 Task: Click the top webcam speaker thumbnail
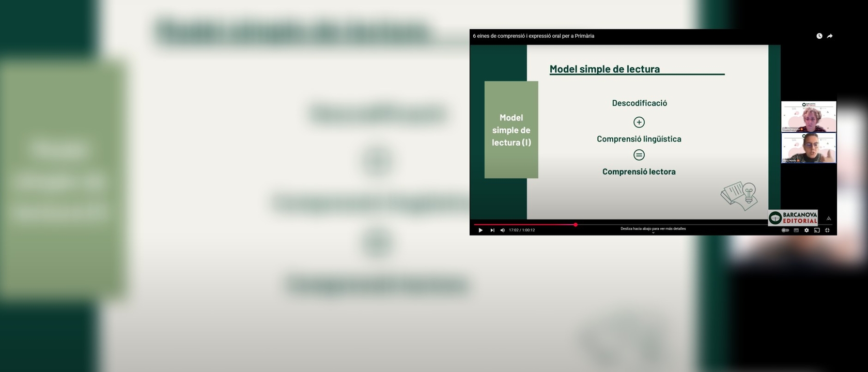809,117
